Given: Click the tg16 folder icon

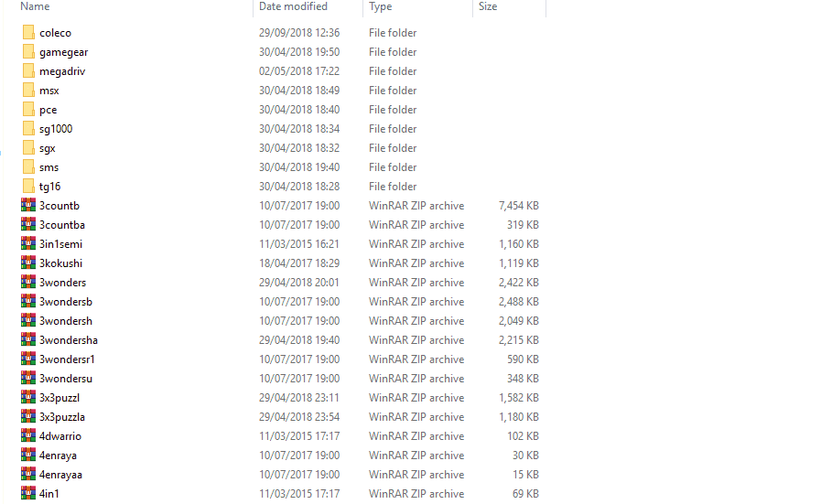Looking at the screenshot, I should [x=28, y=186].
